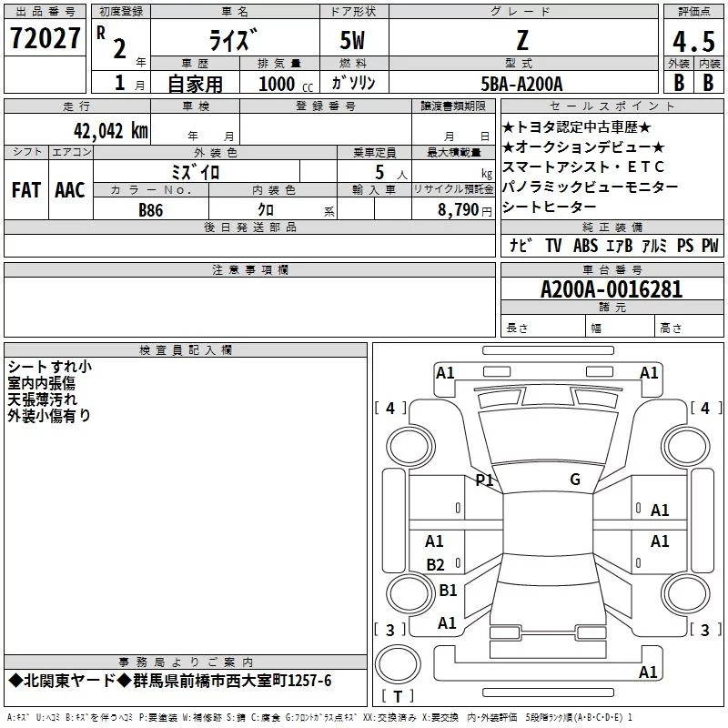Select the ★オークションデビュー★ line
728x728 pixels.
point(583,147)
